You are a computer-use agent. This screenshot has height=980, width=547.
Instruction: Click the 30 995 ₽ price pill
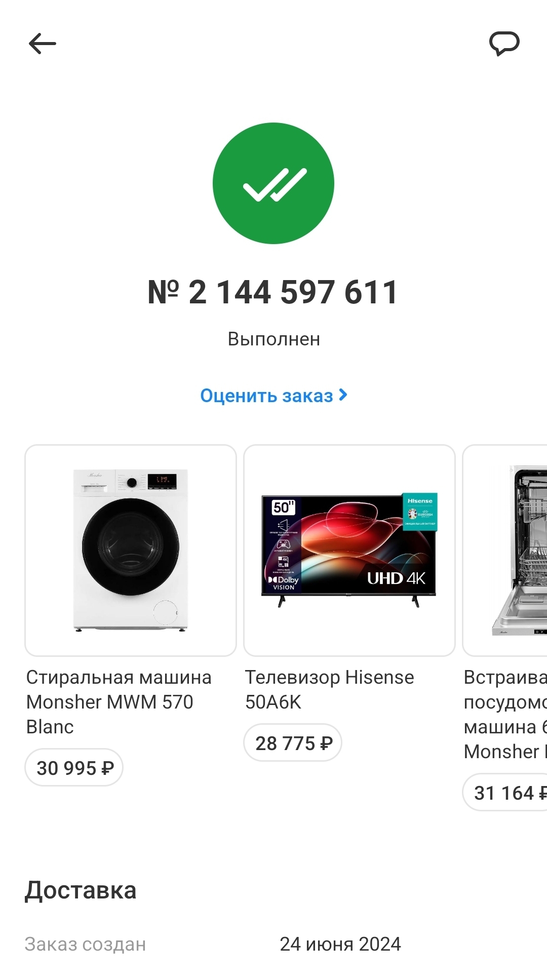tap(74, 768)
